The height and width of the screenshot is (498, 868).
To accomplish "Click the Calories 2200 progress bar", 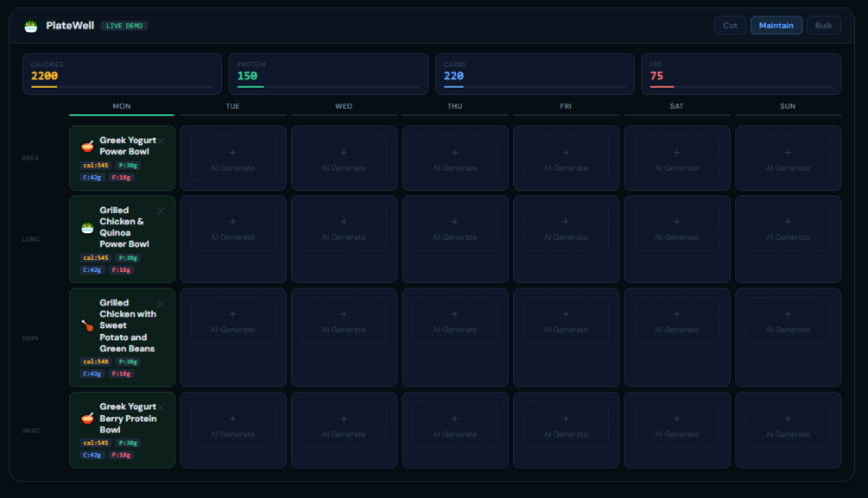I will tap(122, 87).
